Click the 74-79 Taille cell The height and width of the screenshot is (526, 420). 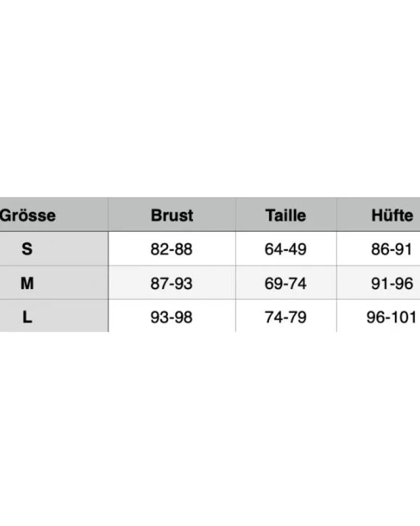285,316
